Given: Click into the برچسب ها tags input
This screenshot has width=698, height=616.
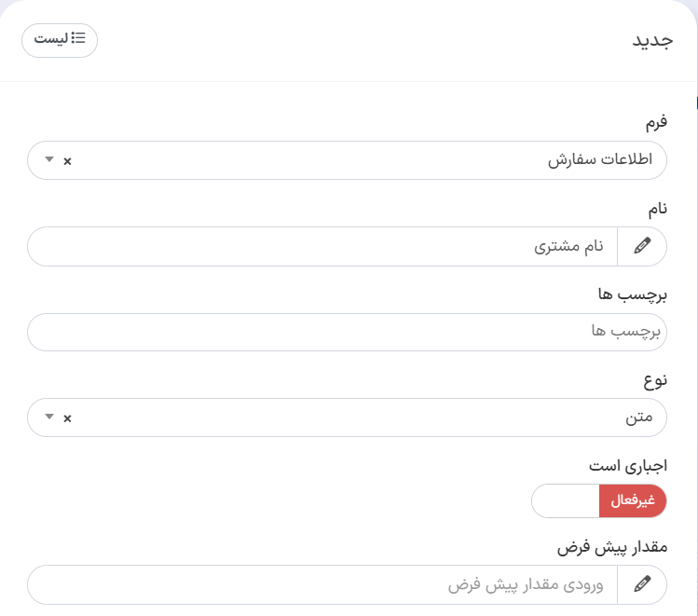Looking at the screenshot, I should click(347, 332).
